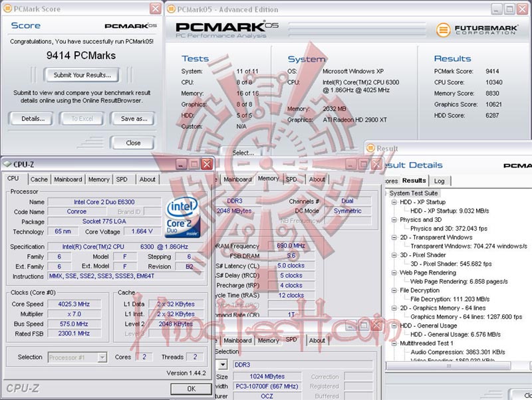Click the Intel Core 2 Duo logo

click(x=184, y=217)
